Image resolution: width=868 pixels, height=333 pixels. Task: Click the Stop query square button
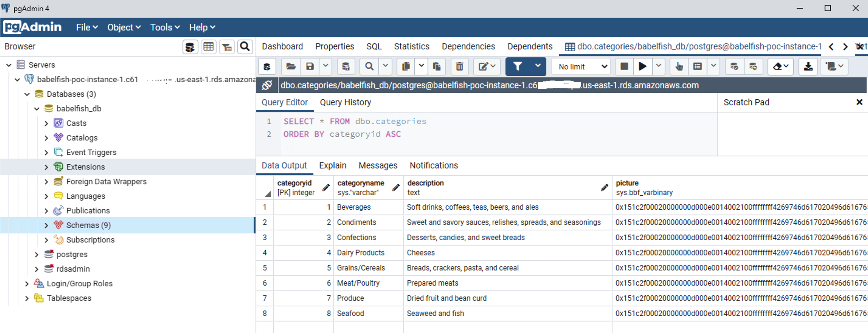[x=624, y=66]
